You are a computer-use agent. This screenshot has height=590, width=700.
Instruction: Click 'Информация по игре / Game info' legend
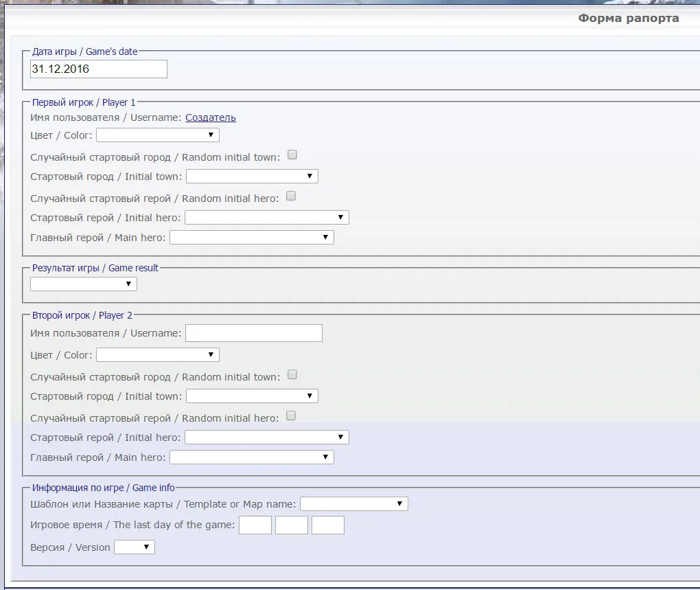point(103,488)
